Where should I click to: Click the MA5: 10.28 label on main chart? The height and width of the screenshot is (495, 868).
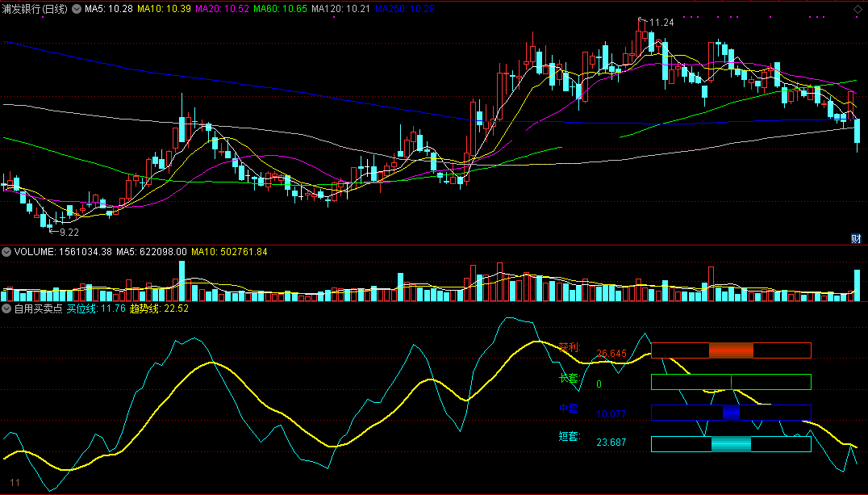(x=108, y=9)
